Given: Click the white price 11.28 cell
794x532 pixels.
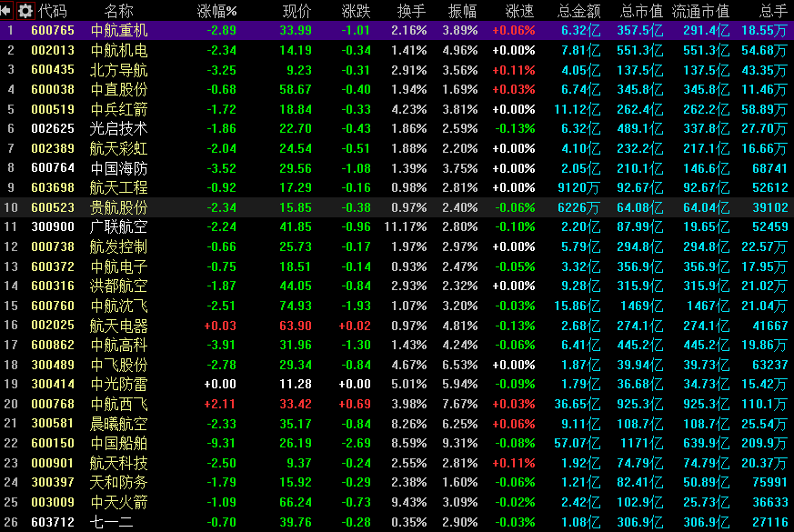Looking at the screenshot, I should click(x=296, y=384).
